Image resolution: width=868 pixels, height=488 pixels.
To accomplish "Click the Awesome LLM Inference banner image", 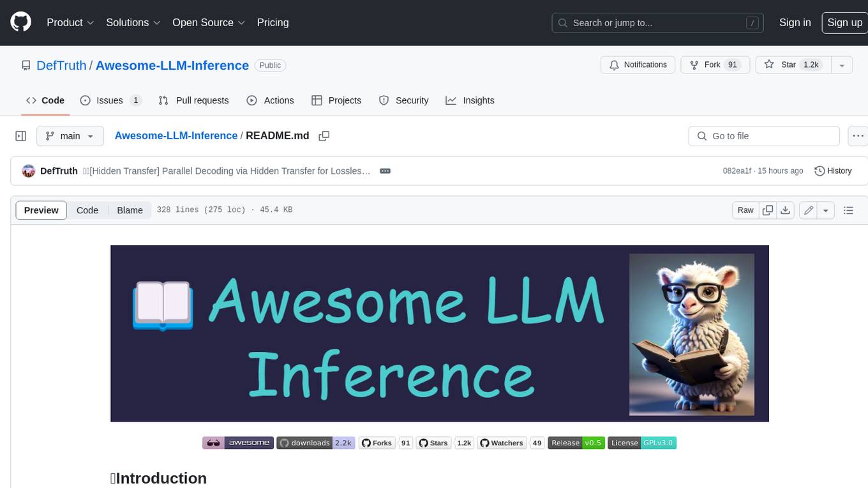I will coord(440,333).
